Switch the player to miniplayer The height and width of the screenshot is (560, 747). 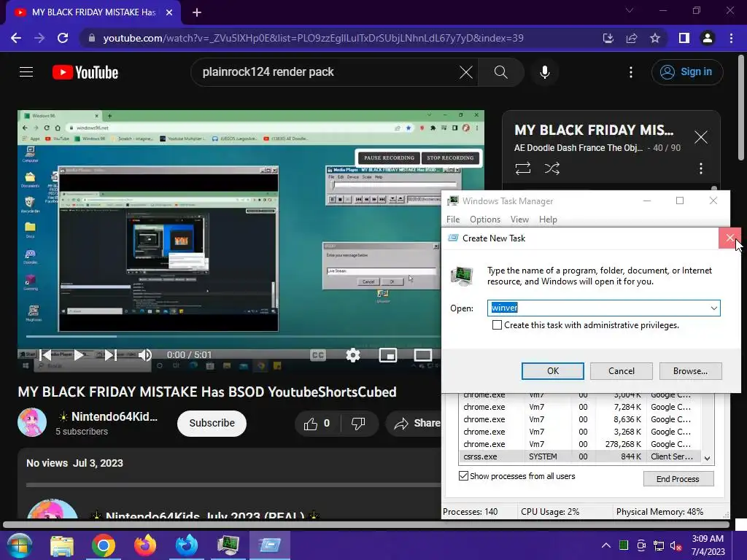pos(388,355)
